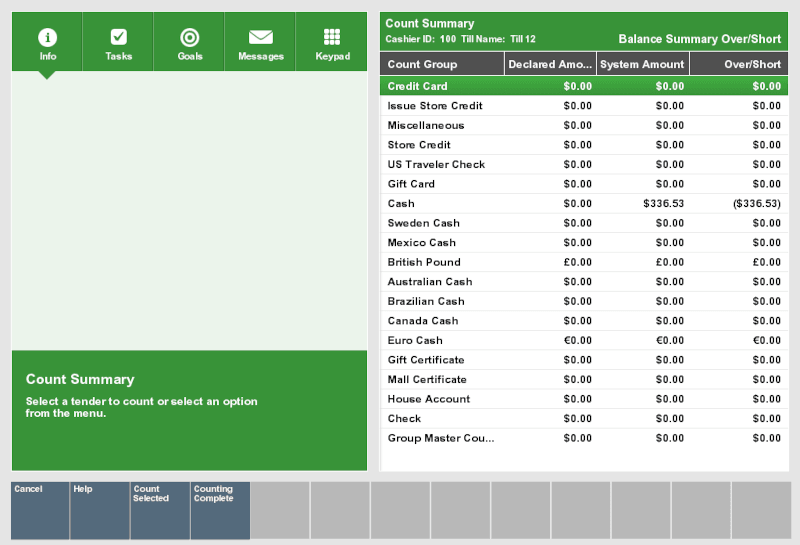This screenshot has width=800, height=545.
Task: Select the British Pound row
Action: [584, 262]
